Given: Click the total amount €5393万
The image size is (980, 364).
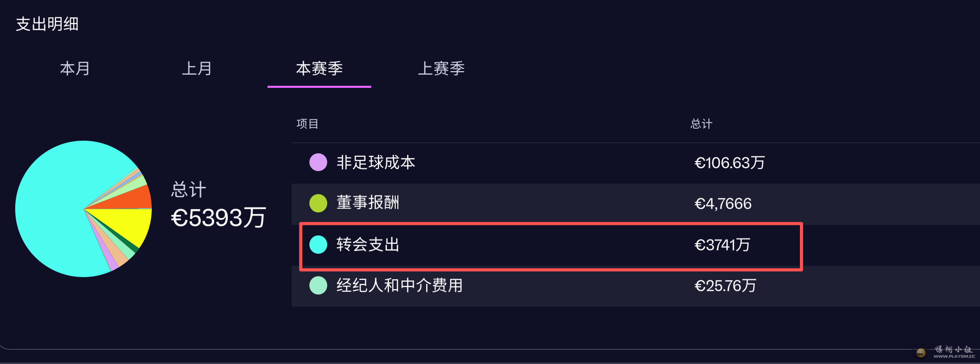Looking at the screenshot, I should (x=218, y=217).
